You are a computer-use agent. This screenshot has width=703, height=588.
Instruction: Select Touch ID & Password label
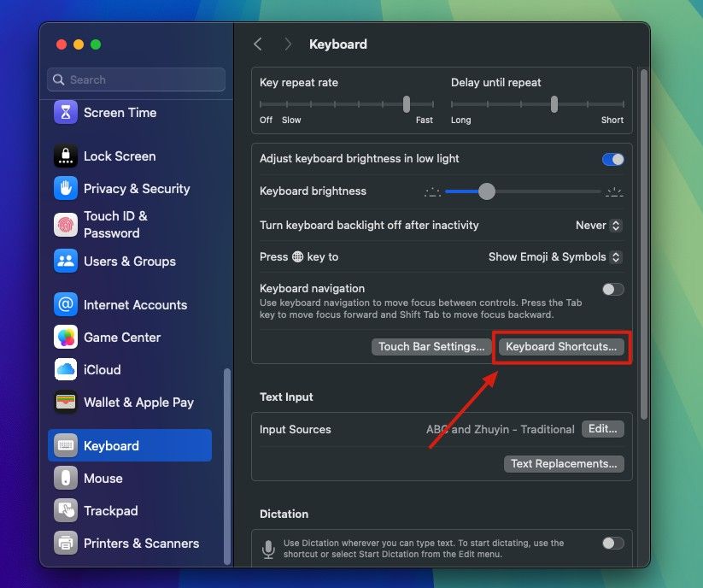tap(115, 225)
